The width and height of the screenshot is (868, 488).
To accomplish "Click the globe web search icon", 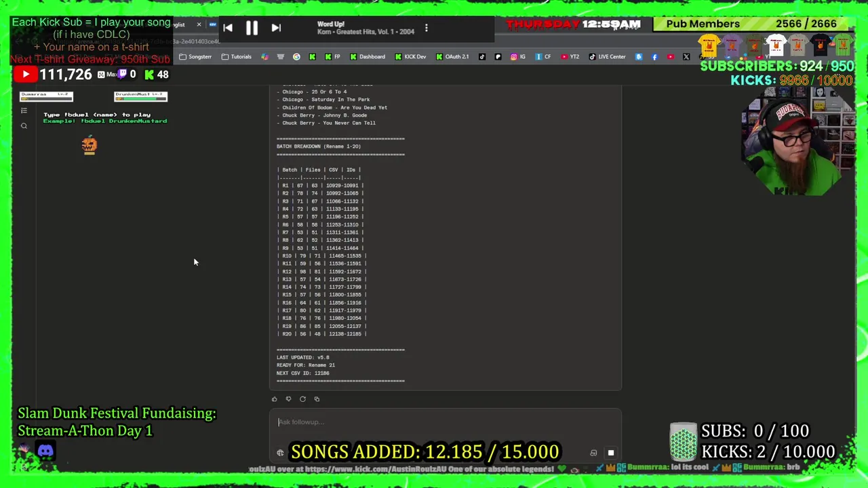I will click(280, 453).
